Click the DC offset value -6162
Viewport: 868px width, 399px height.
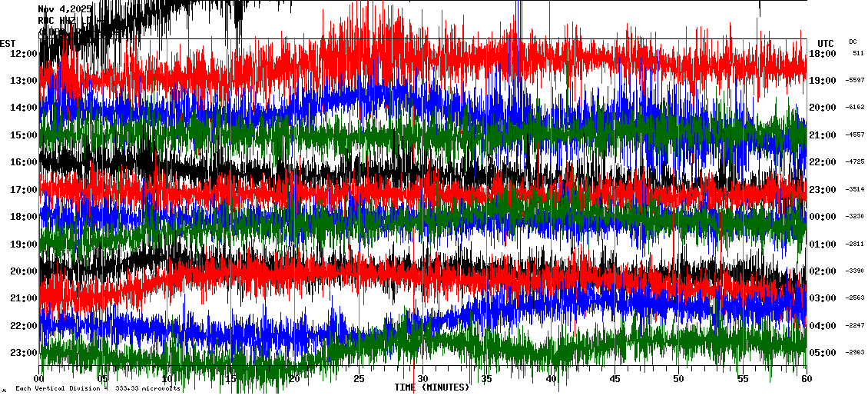(x=856, y=108)
